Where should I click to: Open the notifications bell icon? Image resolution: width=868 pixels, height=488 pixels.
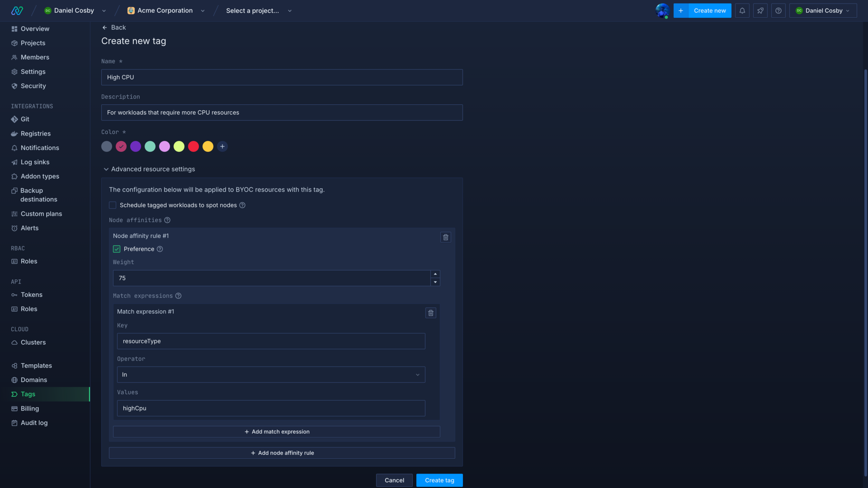tap(742, 10)
